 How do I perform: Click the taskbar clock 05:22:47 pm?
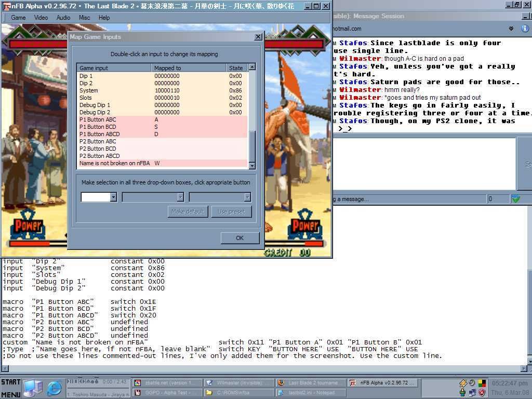click(510, 383)
